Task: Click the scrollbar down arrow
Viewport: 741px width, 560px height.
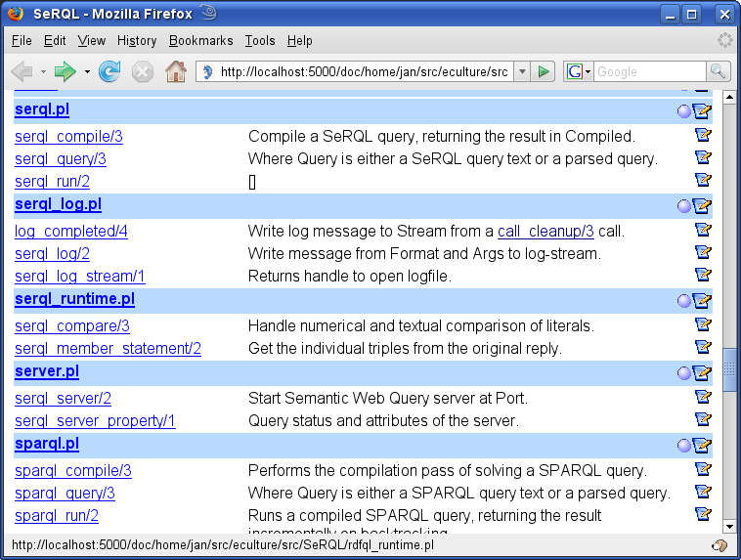Action: [x=729, y=526]
